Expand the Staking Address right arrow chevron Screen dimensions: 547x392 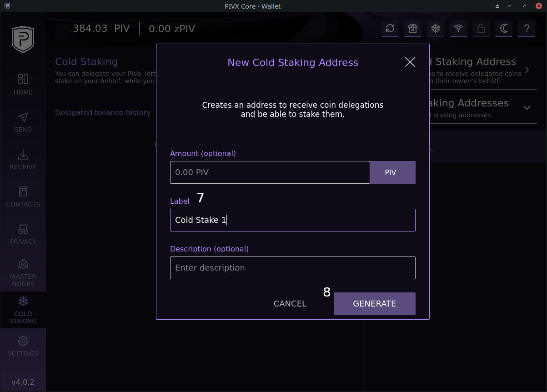point(527,70)
